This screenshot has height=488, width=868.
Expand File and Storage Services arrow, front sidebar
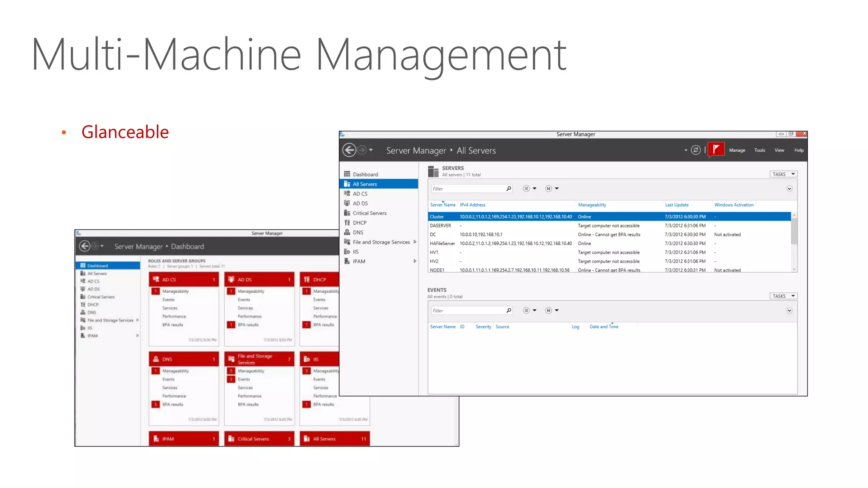pos(415,242)
